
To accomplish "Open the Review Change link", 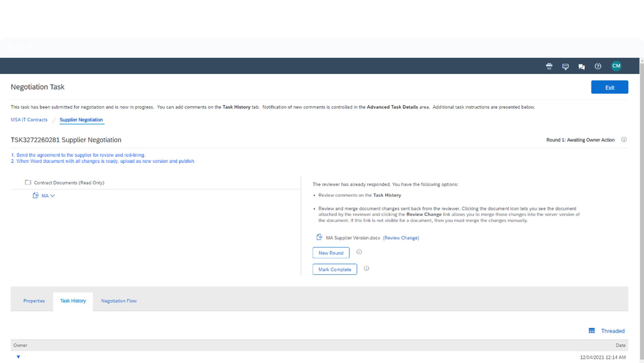I will (x=401, y=238).
